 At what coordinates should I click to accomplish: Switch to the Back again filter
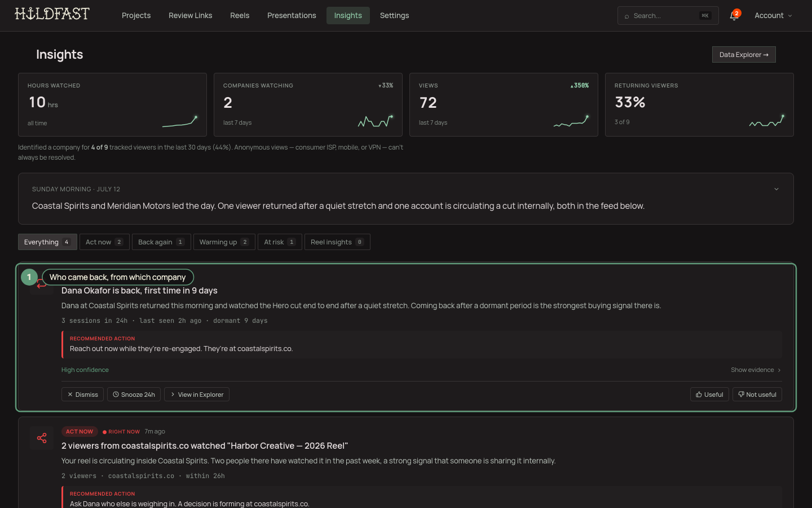pyautogui.click(x=161, y=242)
